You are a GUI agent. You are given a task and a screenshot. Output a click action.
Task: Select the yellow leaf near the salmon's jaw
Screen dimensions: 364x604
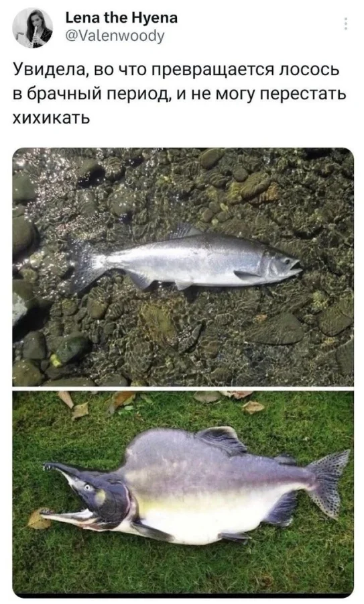[x=38, y=519]
